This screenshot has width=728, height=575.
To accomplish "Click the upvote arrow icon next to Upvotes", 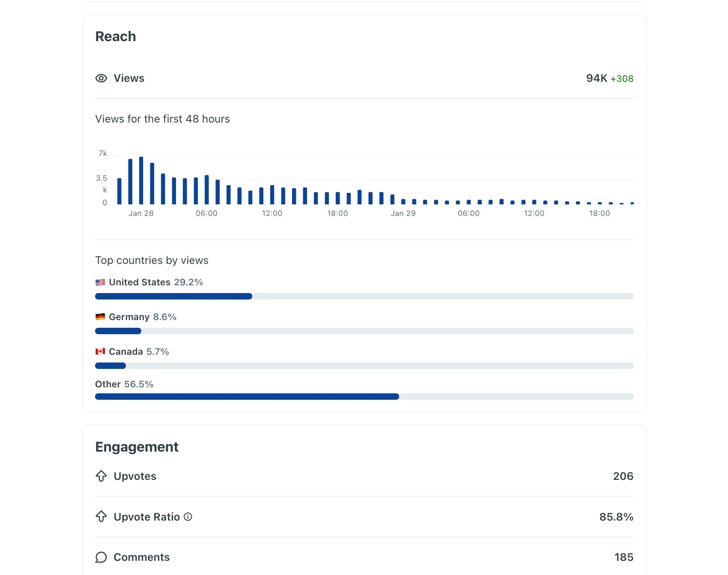I will tap(101, 476).
